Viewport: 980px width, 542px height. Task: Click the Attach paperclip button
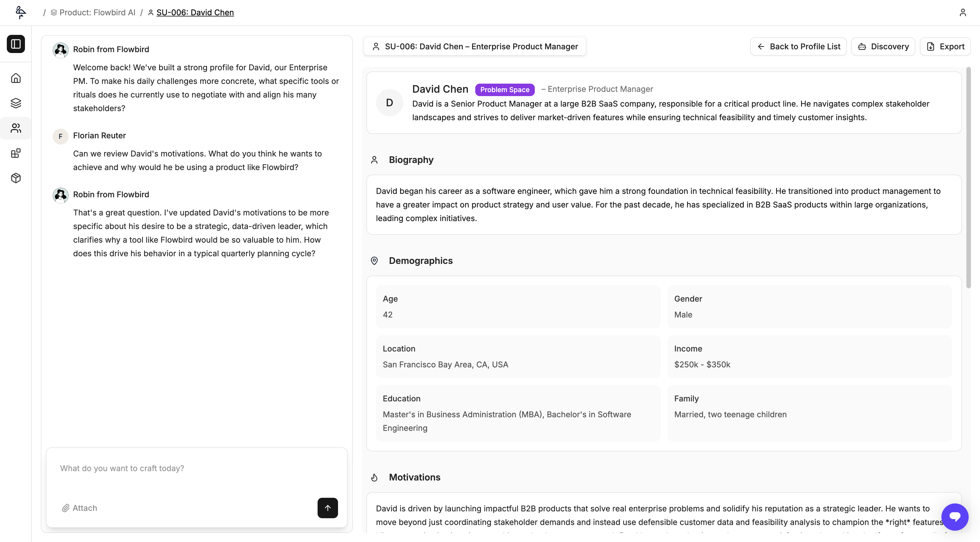pos(79,508)
